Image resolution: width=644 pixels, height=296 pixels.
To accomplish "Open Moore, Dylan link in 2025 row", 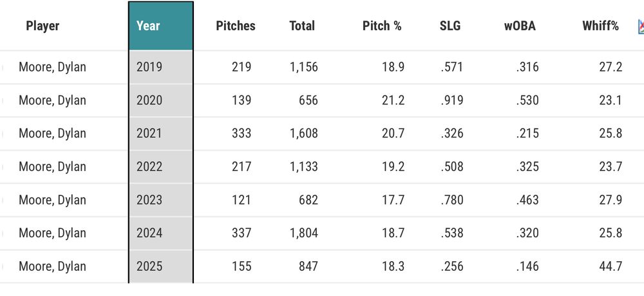I will pyautogui.click(x=53, y=266).
